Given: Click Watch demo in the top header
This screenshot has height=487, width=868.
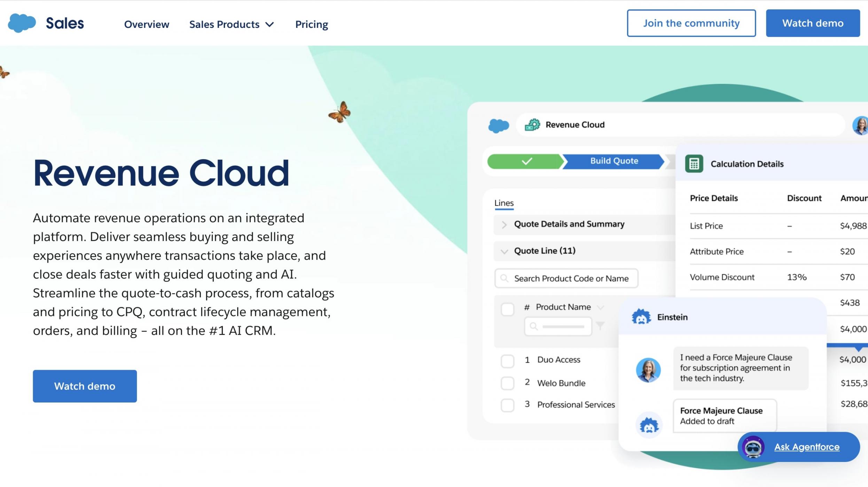Looking at the screenshot, I should click(x=813, y=23).
